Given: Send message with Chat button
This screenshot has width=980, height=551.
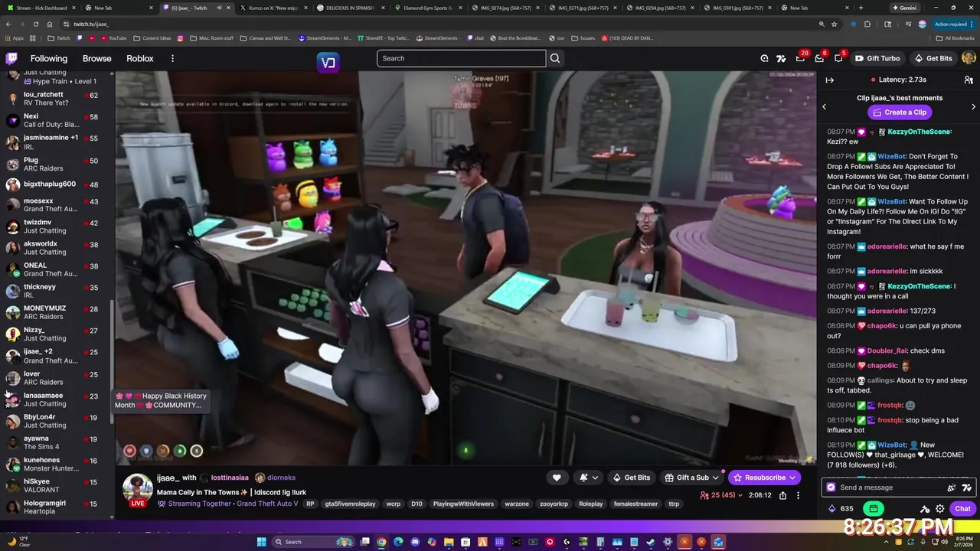Looking at the screenshot, I should (962, 509).
